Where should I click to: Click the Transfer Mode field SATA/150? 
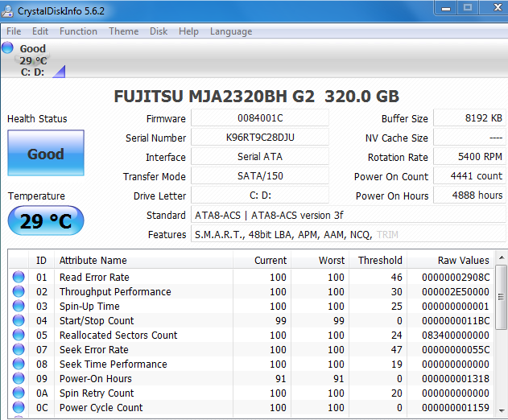tap(260, 176)
